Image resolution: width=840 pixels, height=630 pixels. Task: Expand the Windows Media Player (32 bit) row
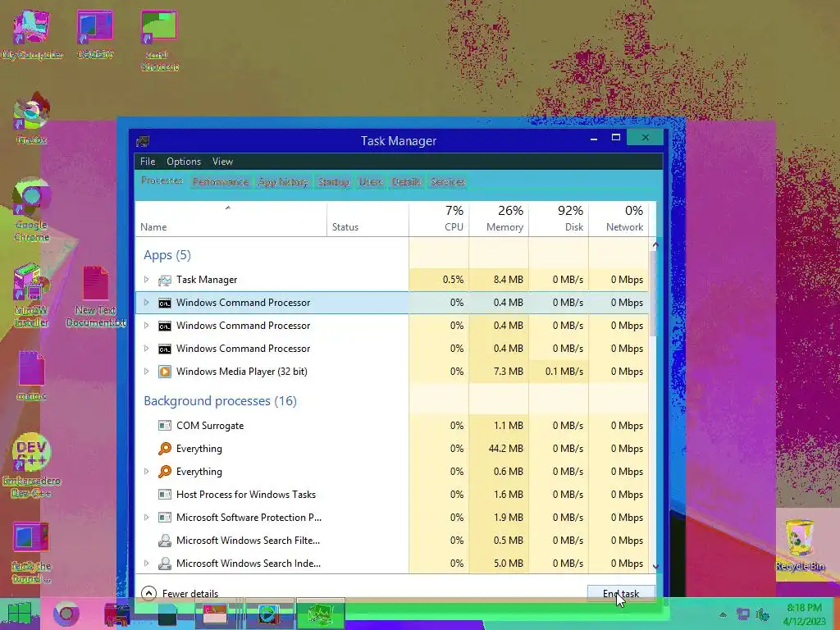pos(146,372)
